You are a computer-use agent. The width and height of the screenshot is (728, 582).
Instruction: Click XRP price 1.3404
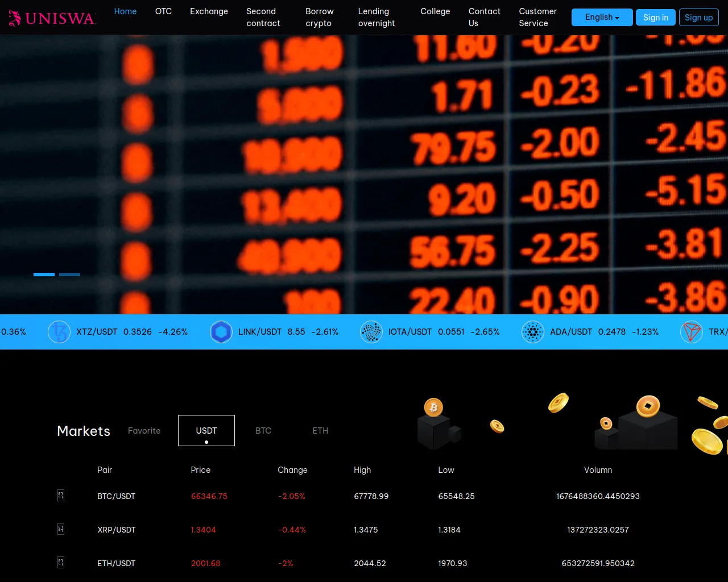(x=204, y=530)
